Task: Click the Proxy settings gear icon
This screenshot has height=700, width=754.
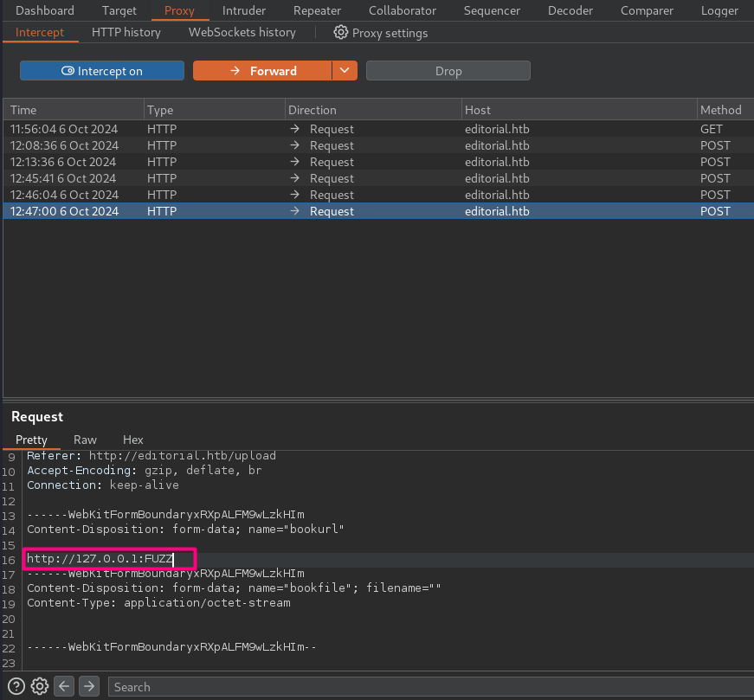Action: 340,32
